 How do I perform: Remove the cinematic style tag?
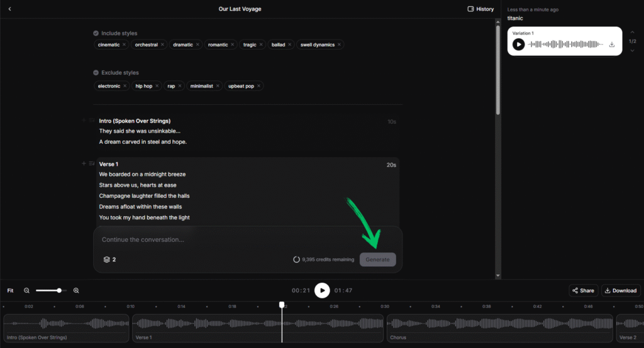coord(125,45)
